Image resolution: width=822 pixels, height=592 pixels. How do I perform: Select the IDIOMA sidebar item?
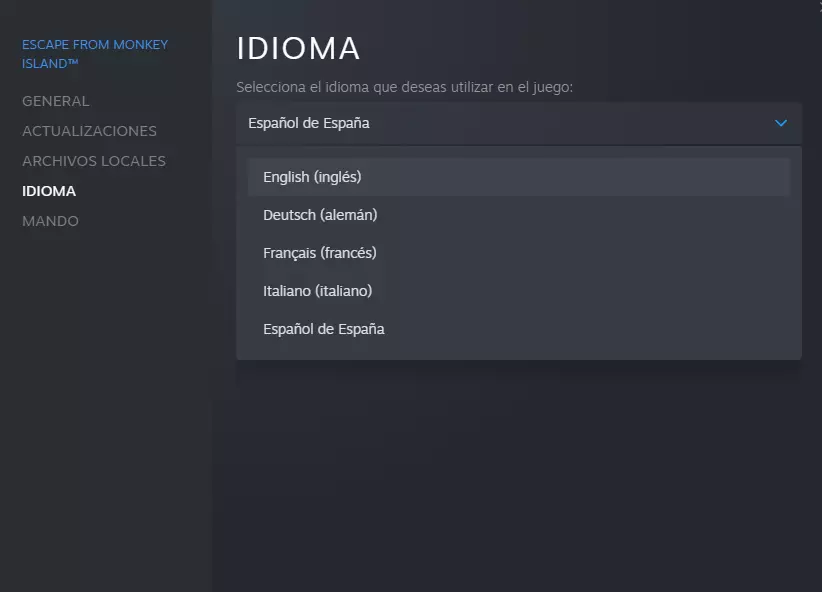[x=49, y=191]
